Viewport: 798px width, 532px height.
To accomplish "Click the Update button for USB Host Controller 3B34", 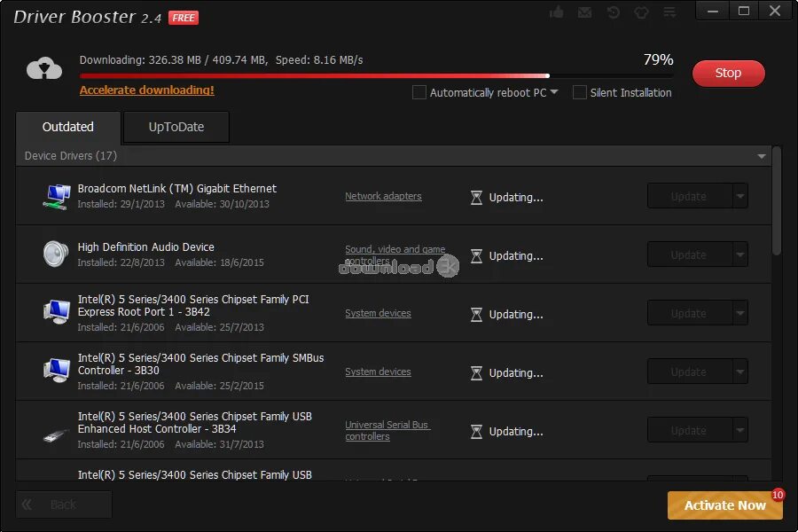I will pyautogui.click(x=690, y=430).
